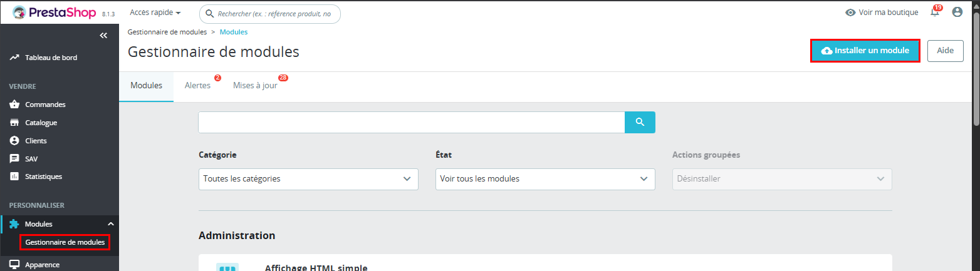Open Commandes in the sidebar
The image size is (980, 271).
tap(45, 105)
